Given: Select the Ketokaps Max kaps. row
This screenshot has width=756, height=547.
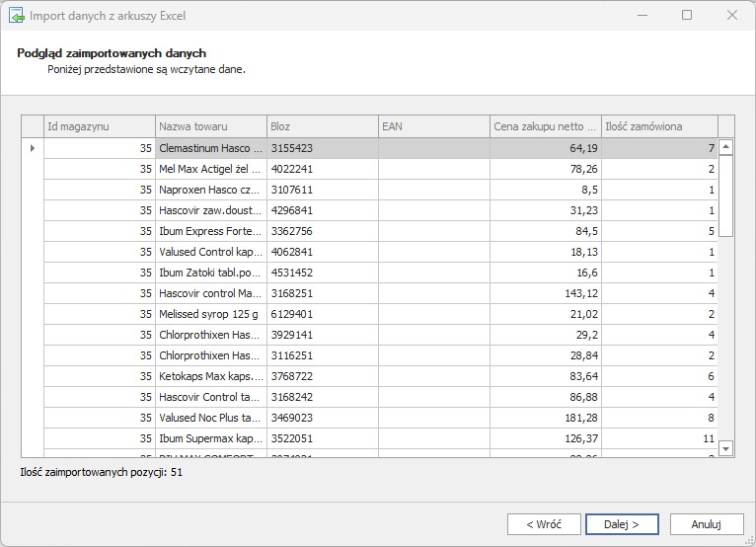Looking at the screenshot, I should [x=210, y=376].
